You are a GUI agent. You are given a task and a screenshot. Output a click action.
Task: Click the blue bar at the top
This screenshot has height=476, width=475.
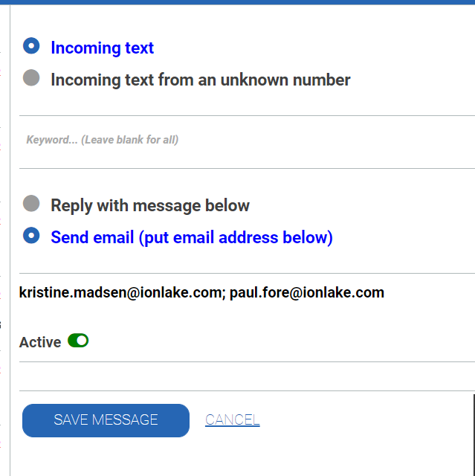pos(238,2)
